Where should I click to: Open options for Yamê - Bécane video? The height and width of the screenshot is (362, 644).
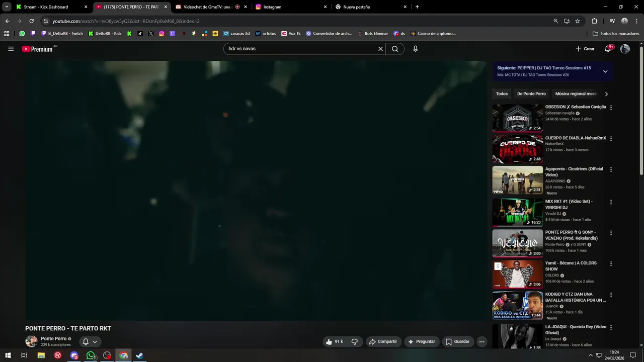(611, 264)
